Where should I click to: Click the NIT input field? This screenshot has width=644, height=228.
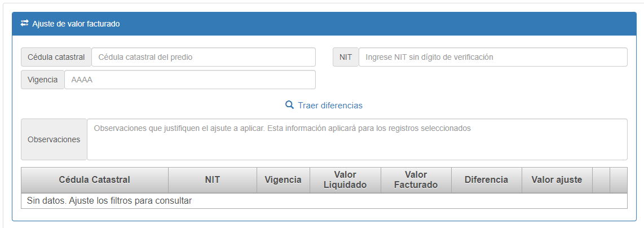click(492, 57)
